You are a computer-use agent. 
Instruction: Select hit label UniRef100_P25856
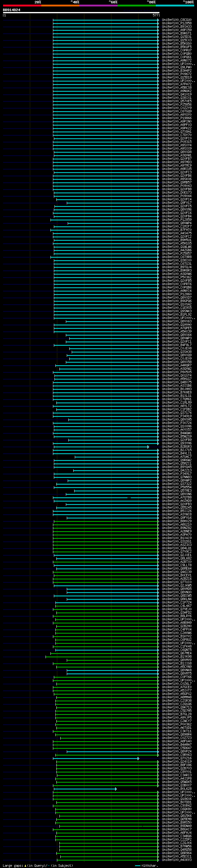tap(176, 104)
